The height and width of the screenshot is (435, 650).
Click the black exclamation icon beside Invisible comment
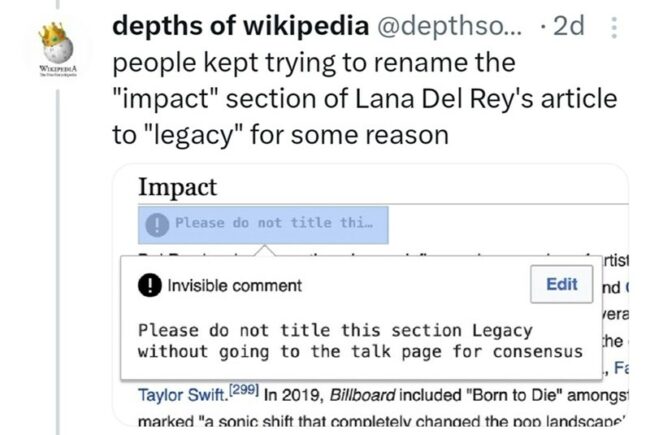point(150,285)
